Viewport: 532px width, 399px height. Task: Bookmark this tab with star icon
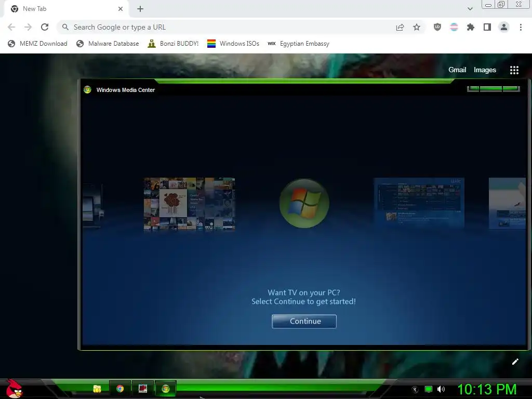point(417,27)
